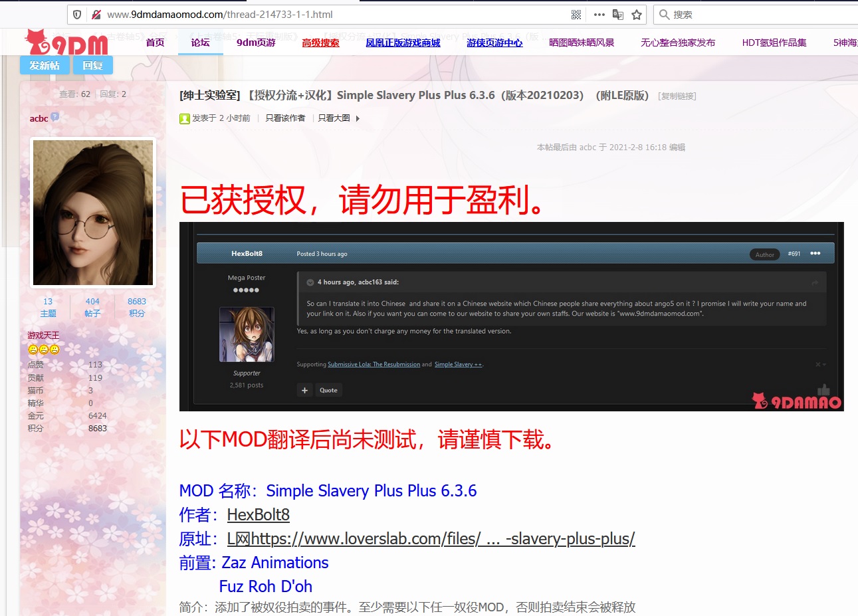Click the QR code icon in address bar
858x616 pixels.
coord(576,15)
